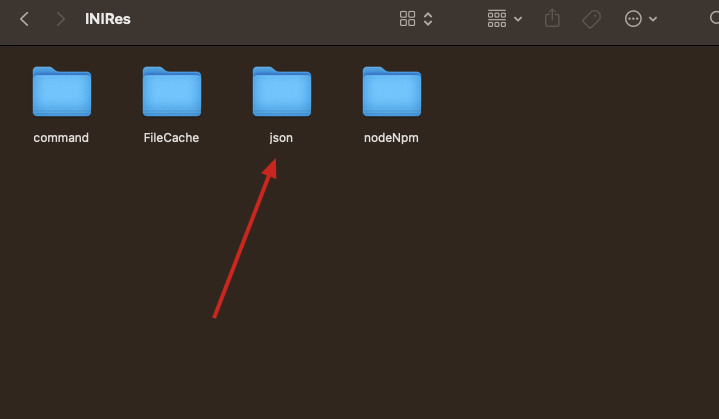This screenshot has height=419, width=719.
Task: Click the 'command' folder name label
Action: [x=61, y=138]
